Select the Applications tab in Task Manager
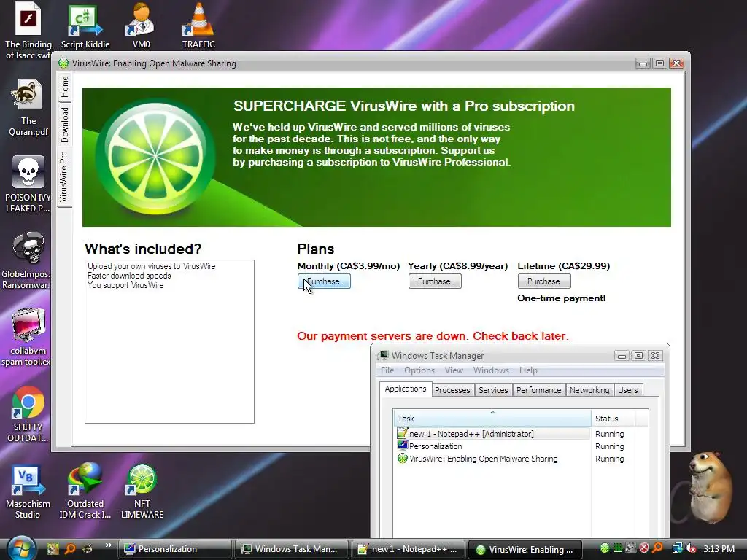 click(406, 389)
